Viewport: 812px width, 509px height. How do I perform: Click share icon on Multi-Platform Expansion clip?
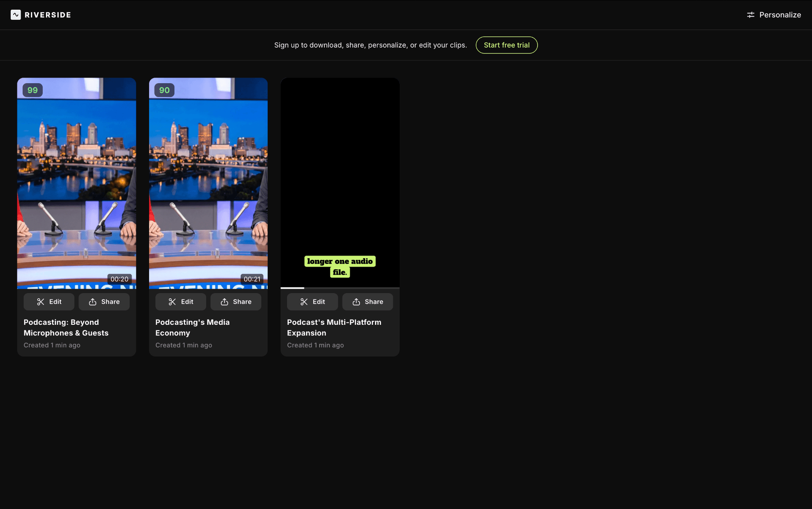coord(356,302)
